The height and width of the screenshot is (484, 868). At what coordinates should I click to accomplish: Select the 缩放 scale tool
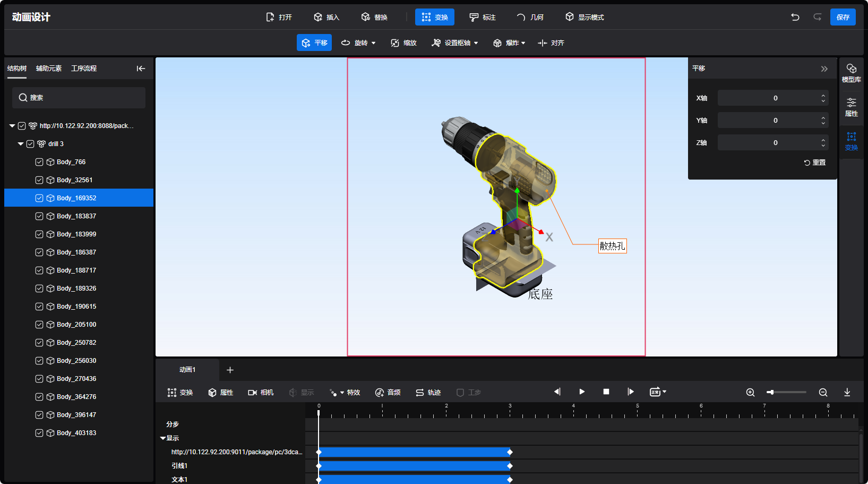click(403, 43)
